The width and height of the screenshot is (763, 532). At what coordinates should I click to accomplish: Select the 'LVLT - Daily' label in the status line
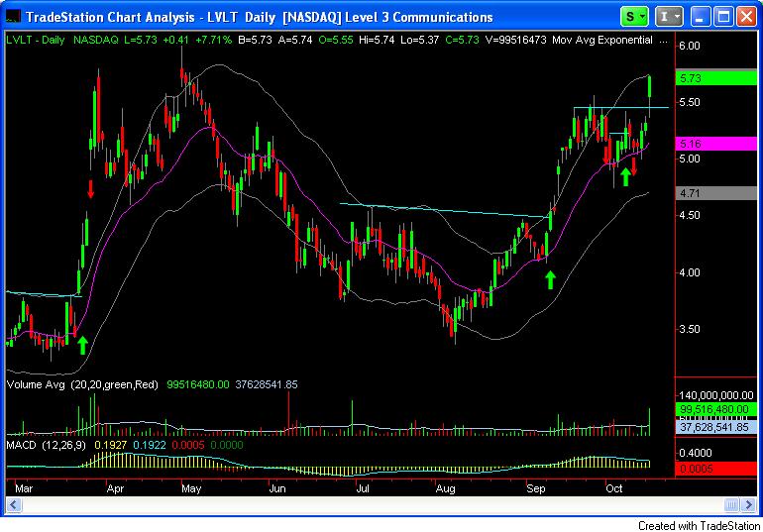pyautogui.click(x=36, y=41)
